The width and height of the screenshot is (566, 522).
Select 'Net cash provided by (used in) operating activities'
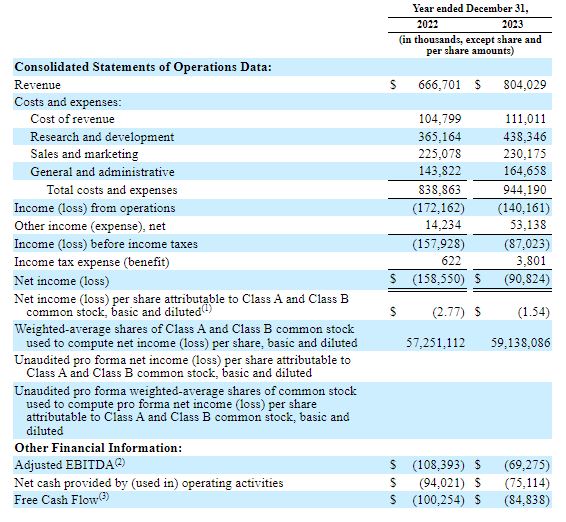click(149, 483)
